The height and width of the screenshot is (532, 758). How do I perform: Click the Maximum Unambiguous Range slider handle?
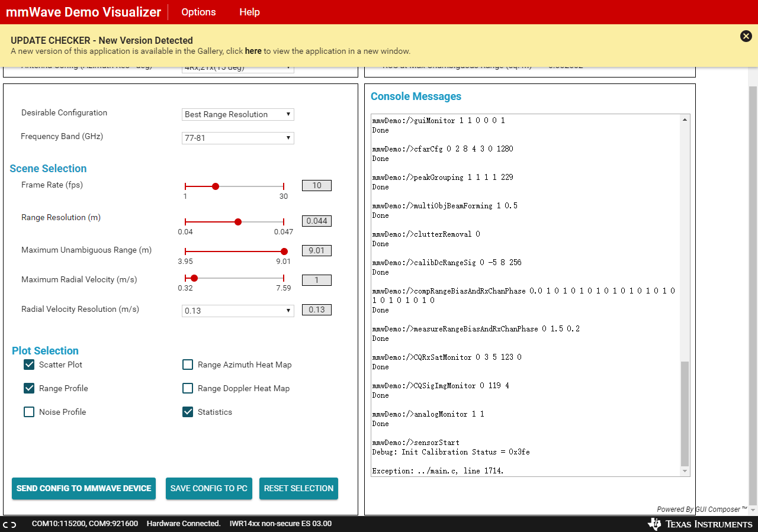284,252
